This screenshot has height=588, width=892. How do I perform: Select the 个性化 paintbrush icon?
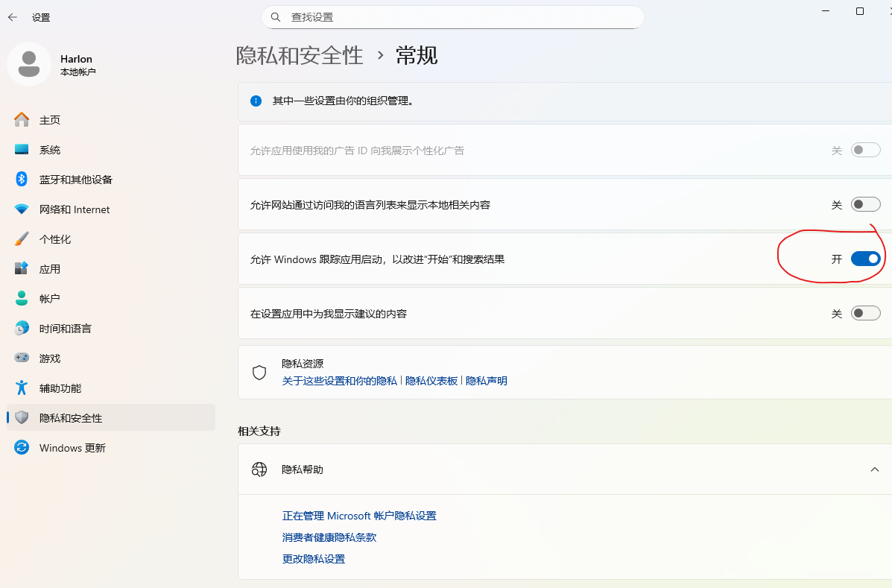(x=22, y=239)
